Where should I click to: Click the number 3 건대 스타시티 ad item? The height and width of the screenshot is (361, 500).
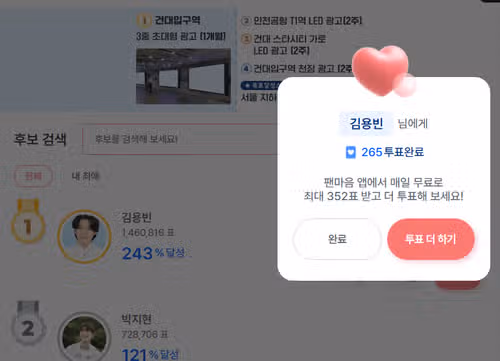pos(283,45)
